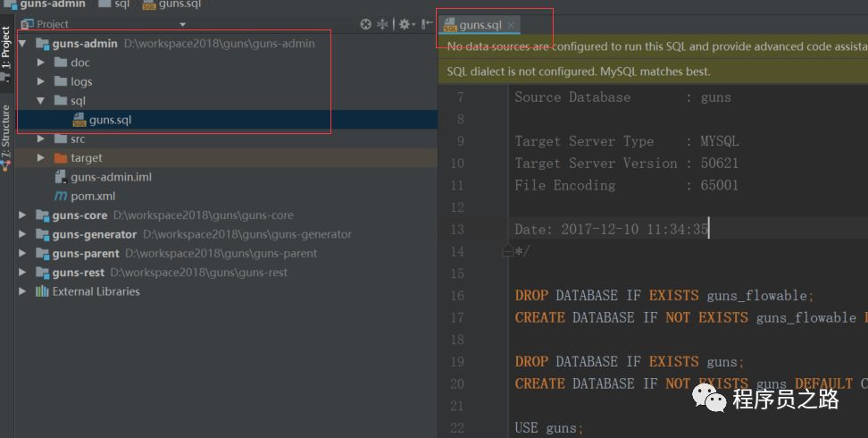This screenshot has height=438, width=868.
Task: Expand the guns-parent module
Action: click(x=22, y=253)
